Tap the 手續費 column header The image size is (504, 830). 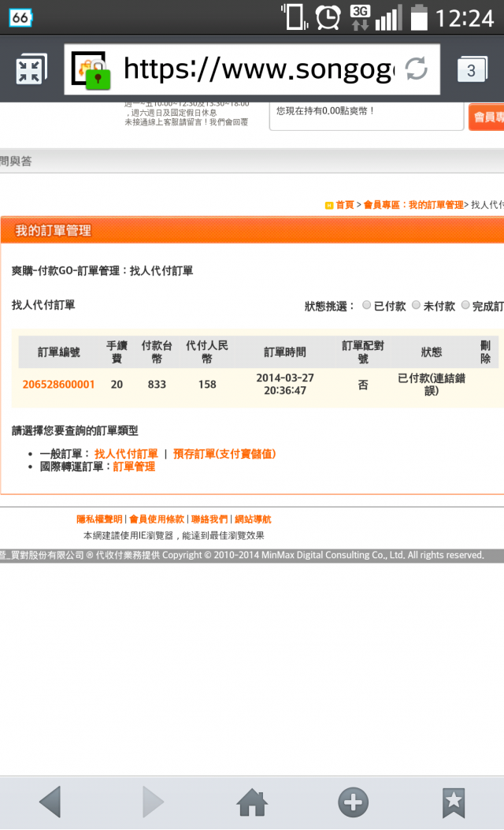click(x=117, y=352)
